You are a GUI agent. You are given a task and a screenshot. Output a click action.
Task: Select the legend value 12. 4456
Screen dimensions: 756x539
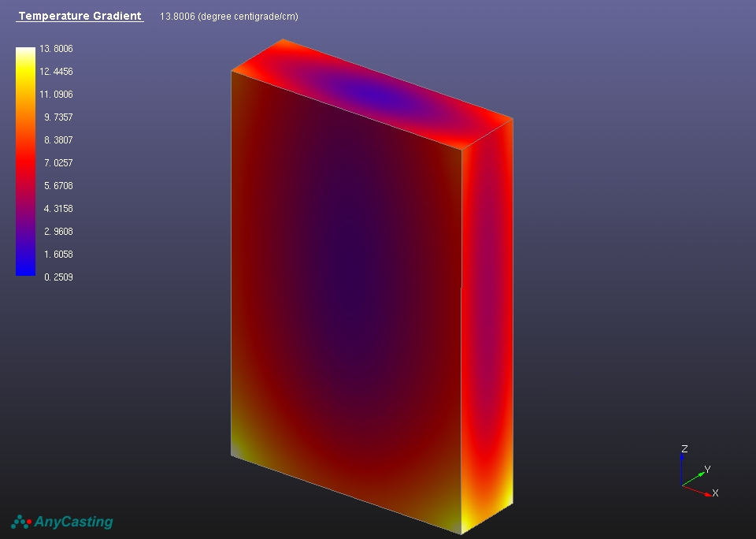(x=57, y=72)
